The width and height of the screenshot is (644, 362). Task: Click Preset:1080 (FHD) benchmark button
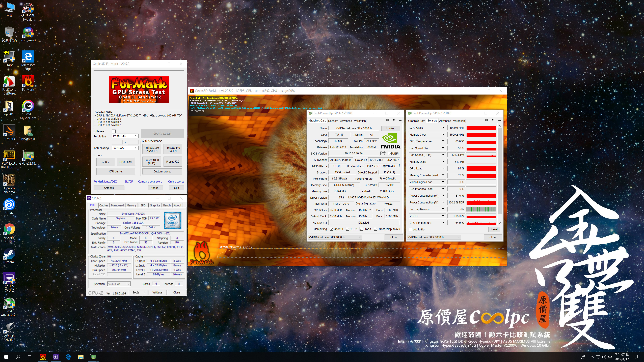(151, 162)
